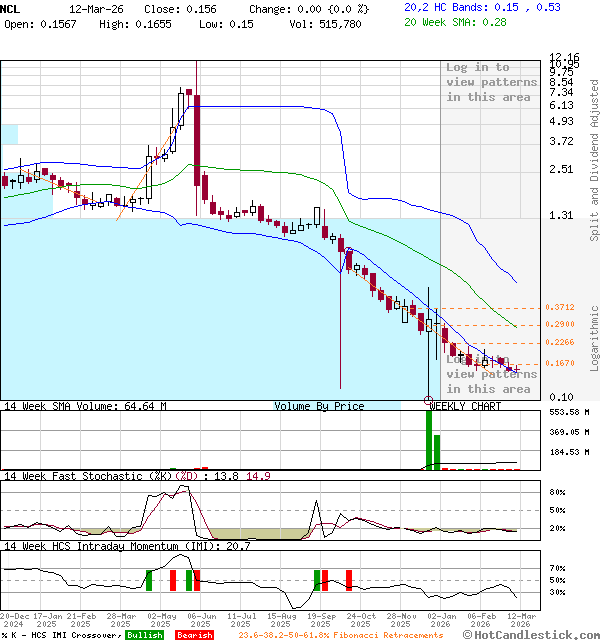Click the Bullish legend badge

click(x=144, y=635)
